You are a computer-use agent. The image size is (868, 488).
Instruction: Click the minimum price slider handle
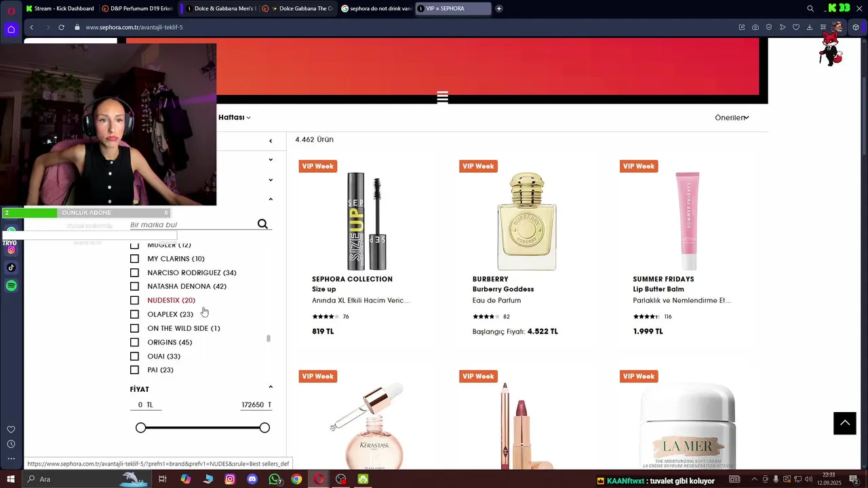pos(140,428)
